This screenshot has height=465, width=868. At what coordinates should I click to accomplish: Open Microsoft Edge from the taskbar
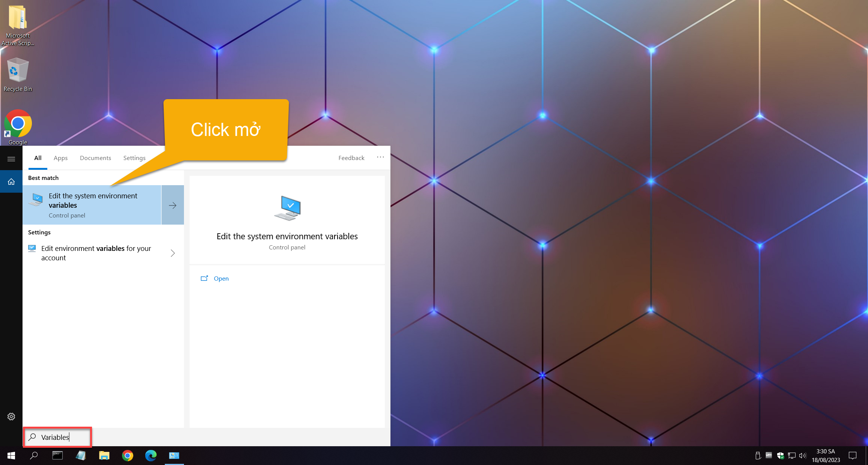pos(151,456)
